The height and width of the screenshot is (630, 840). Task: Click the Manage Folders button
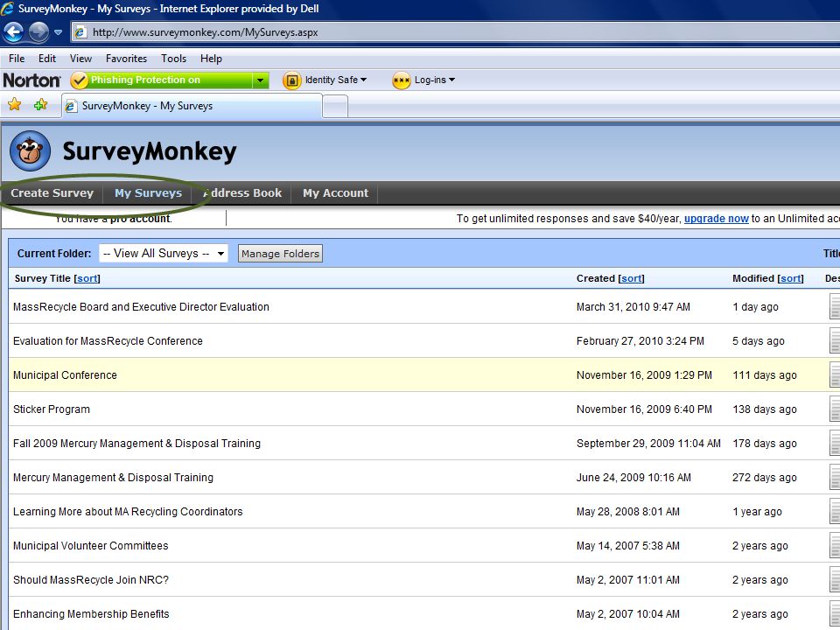coord(280,254)
